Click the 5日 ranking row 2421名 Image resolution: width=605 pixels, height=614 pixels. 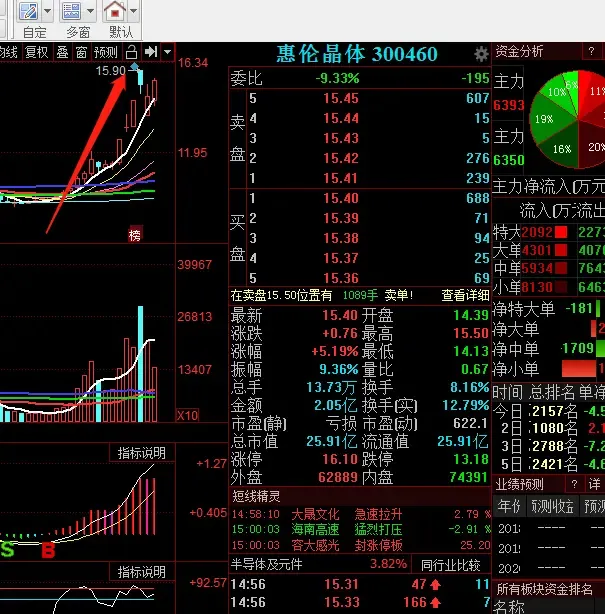click(548, 464)
